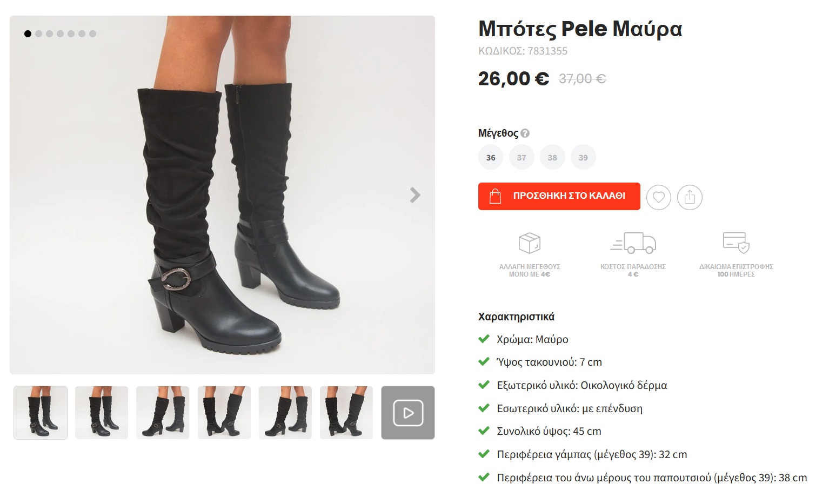Open the third boot thumbnail
The image size is (829, 504).
[163, 413]
